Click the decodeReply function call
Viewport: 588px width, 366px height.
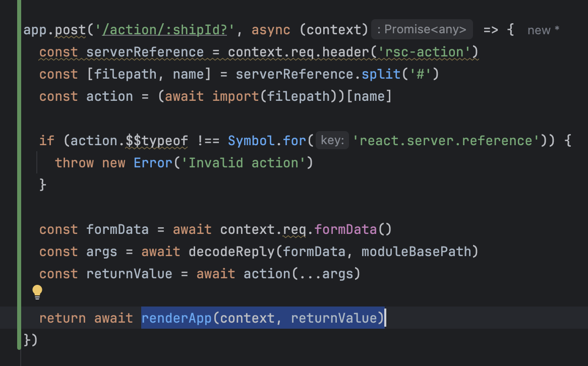pos(232,251)
